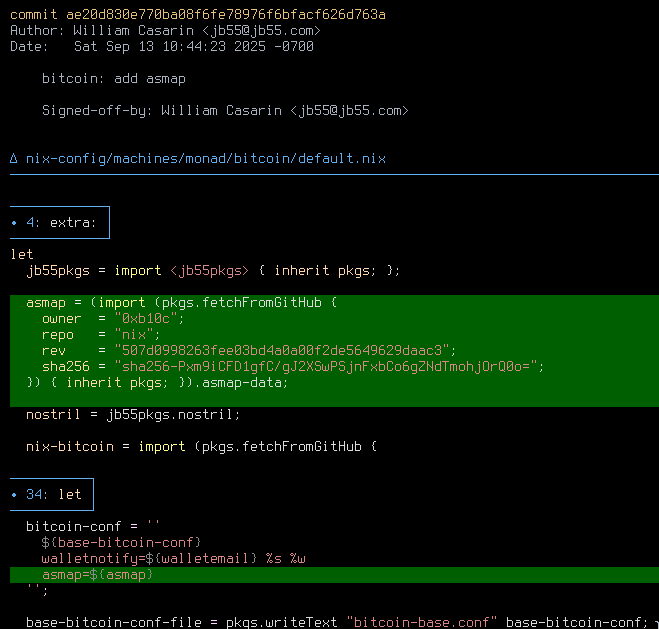Click the 'nostril = jb55pkgs.nostril;' line
This screenshot has width=659, height=629.
(133, 414)
